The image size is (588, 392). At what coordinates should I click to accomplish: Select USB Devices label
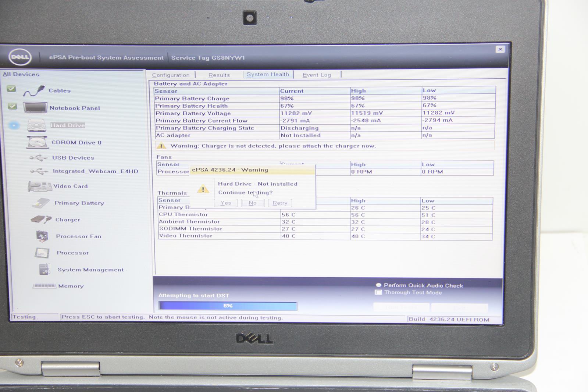pyautogui.click(x=73, y=158)
